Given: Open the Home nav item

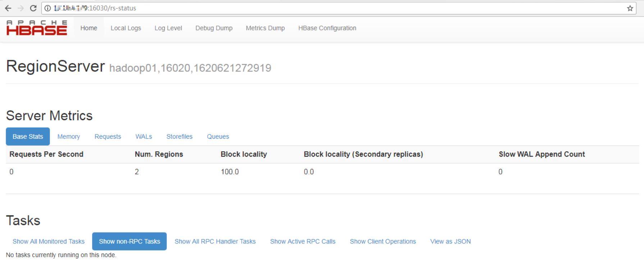Looking at the screenshot, I should pos(89,28).
